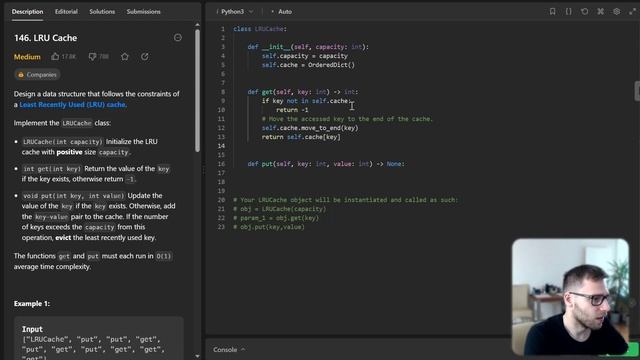Click the circle icon beside LRU Cache title
The width and height of the screenshot is (640, 360).
178,38
